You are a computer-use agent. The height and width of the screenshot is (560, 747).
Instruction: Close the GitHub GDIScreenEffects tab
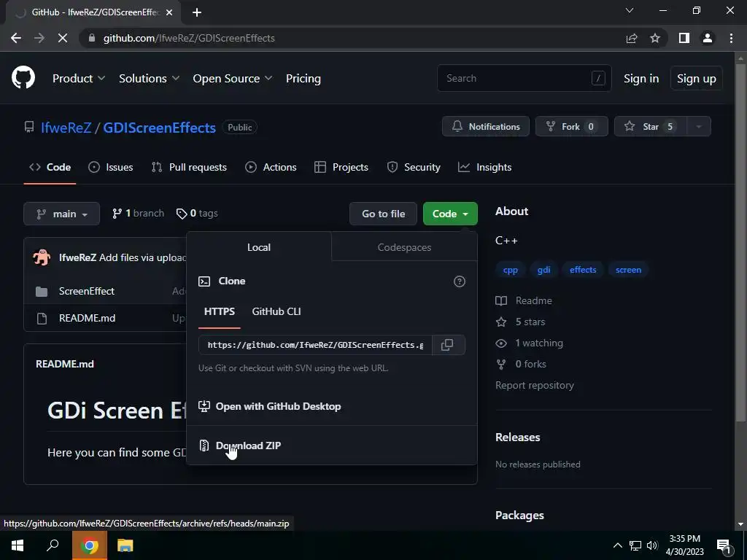tap(169, 12)
